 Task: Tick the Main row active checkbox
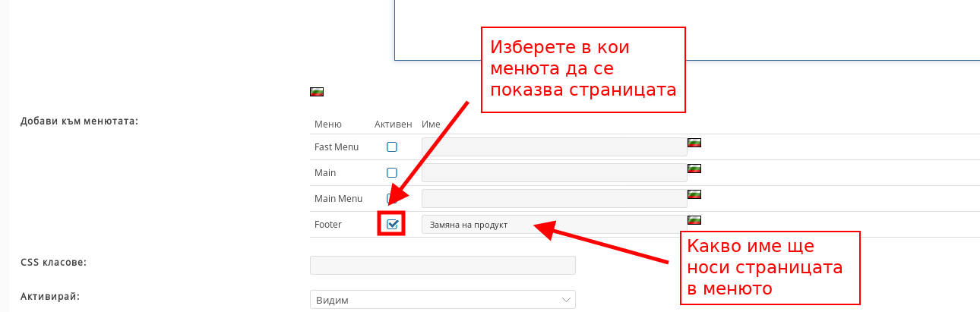392,173
